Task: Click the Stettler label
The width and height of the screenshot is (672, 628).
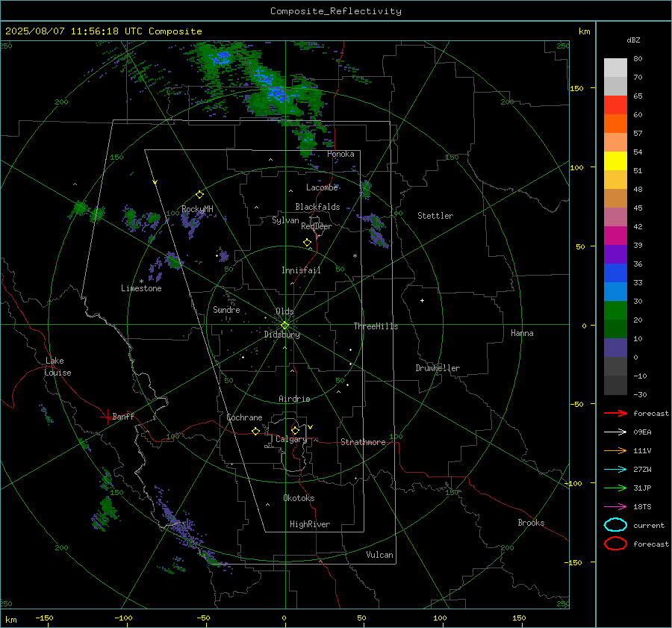Action: click(435, 216)
